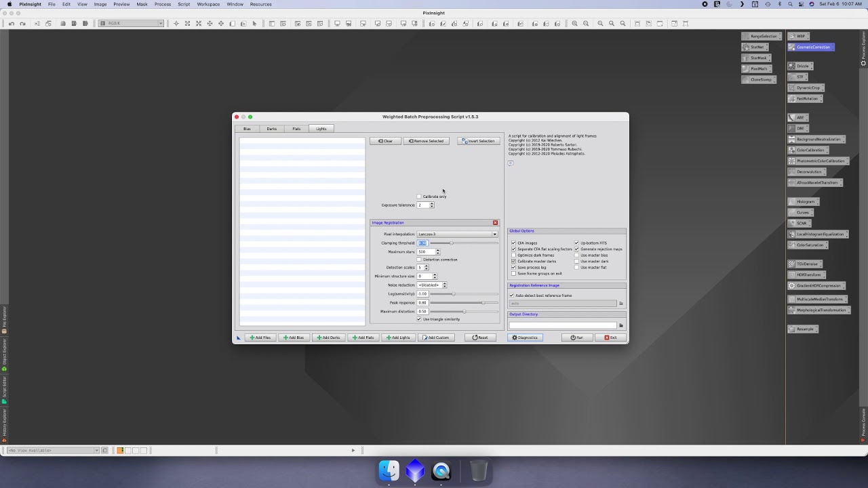Enable the Use master bias option
Viewport: 868px width, 488px height.
click(x=576, y=255)
